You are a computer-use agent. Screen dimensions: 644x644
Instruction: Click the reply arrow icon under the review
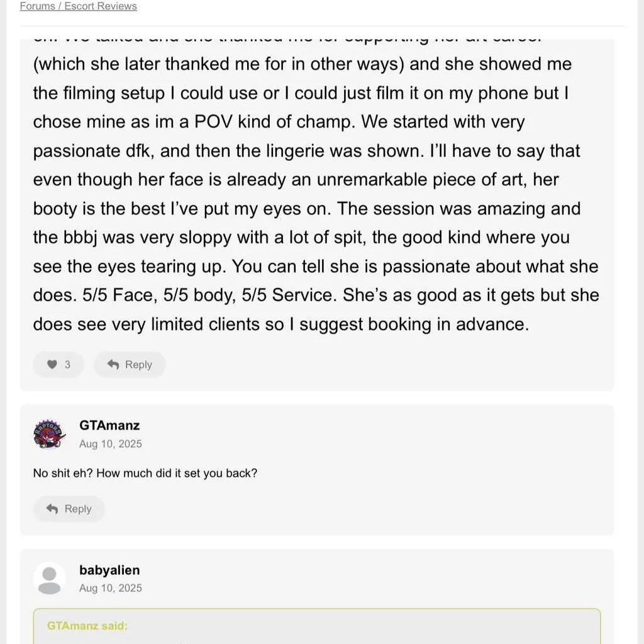pos(113,365)
